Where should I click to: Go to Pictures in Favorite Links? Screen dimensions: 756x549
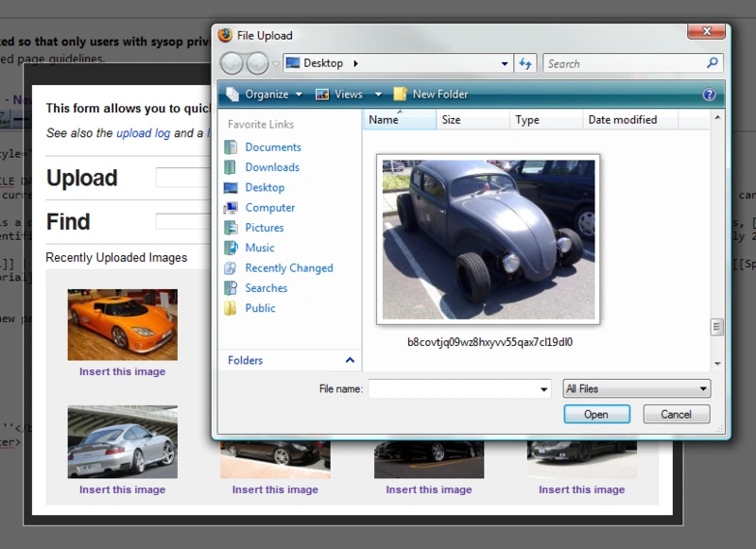[264, 228]
